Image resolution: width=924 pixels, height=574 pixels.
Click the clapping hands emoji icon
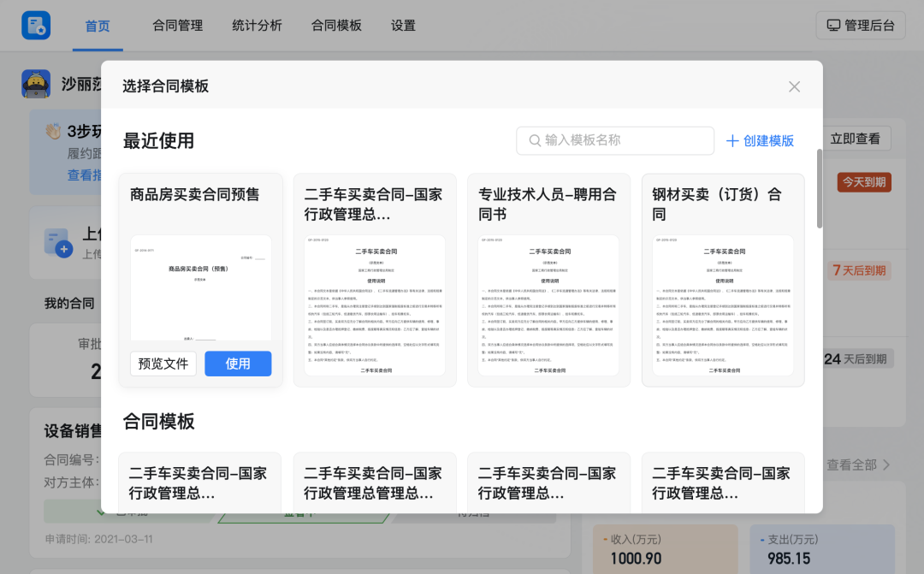point(54,132)
